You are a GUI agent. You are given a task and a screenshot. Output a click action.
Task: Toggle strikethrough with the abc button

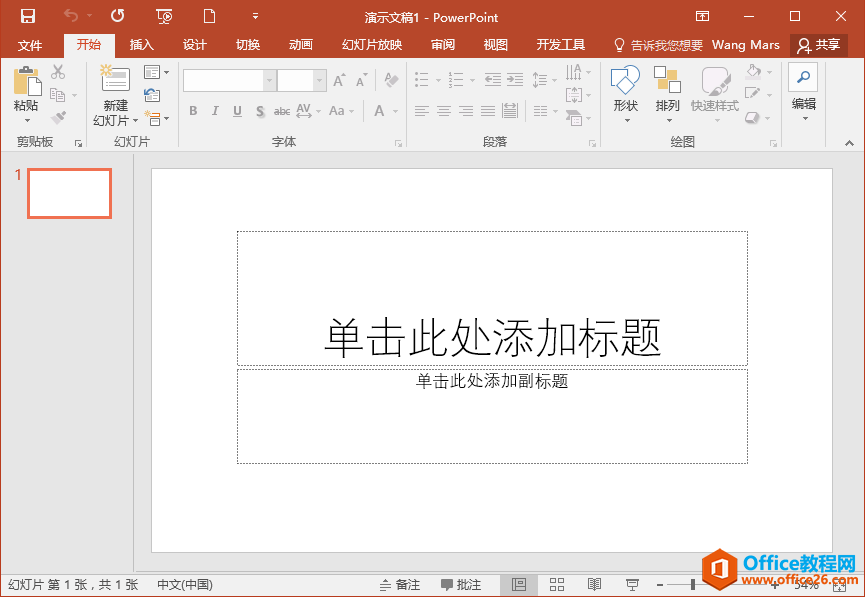pyautogui.click(x=282, y=111)
